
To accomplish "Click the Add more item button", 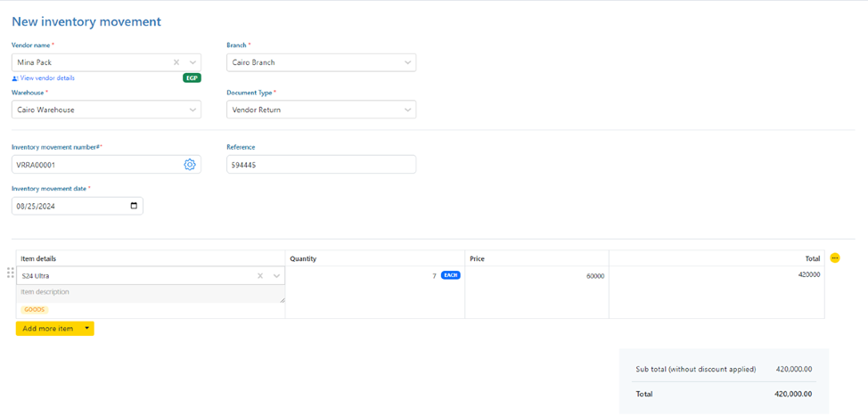I will coord(48,329).
